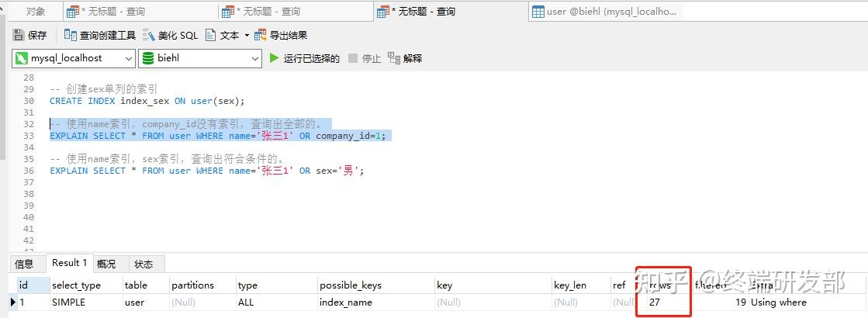Click the id column header

coord(33,285)
